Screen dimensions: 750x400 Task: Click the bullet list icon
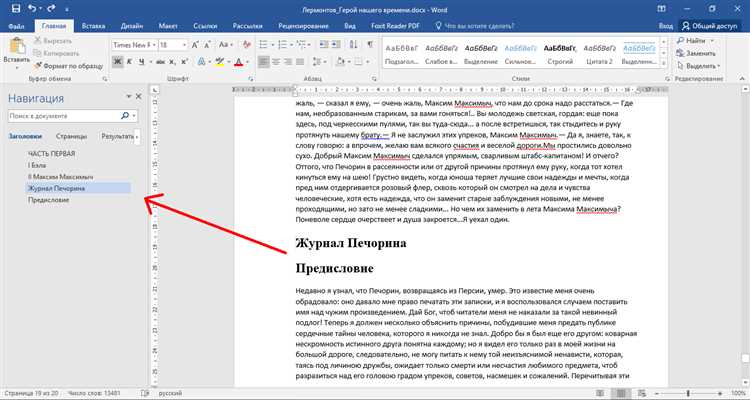tap(262, 44)
